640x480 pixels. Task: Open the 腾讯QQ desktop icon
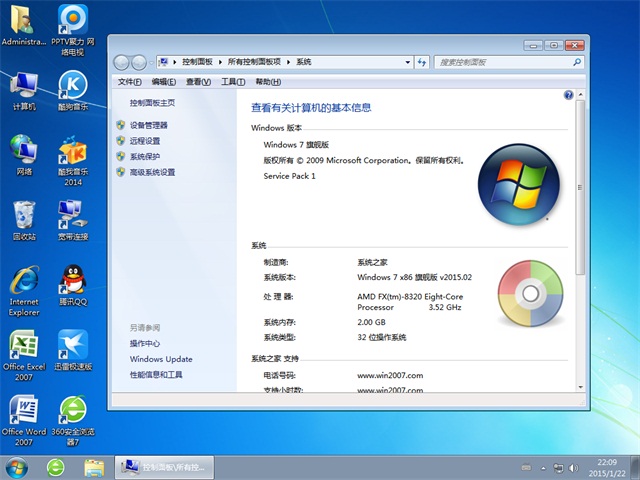pyautogui.click(x=72, y=285)
